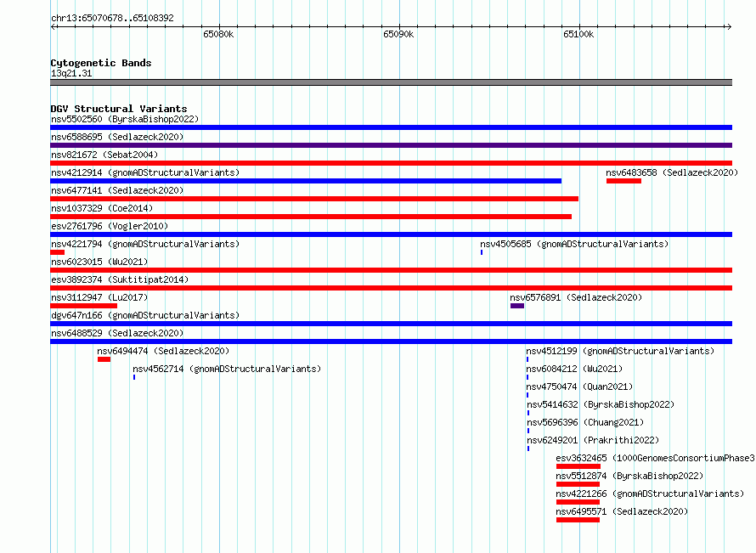Open the nsv5414632 (ByrskaBishop2022) label
The image size is (756, 553).
601,404
